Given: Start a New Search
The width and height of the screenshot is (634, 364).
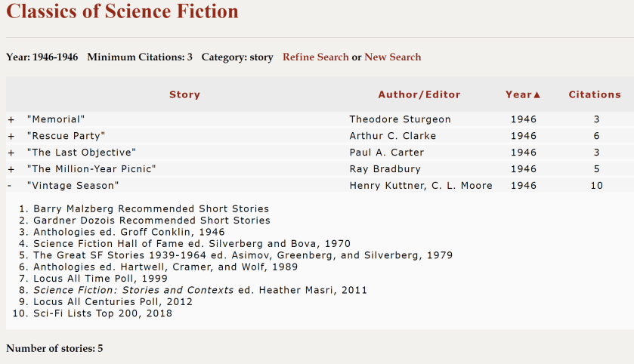Looking at the screenshot, I should tap(393, 57).
